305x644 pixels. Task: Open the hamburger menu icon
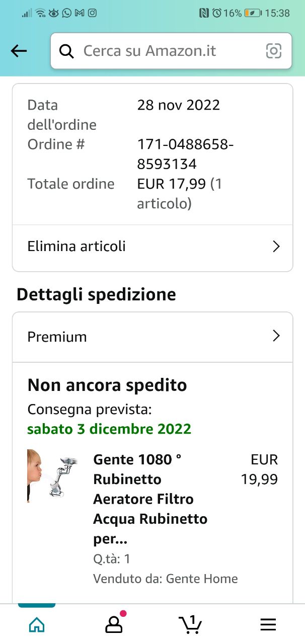(268, 624)
